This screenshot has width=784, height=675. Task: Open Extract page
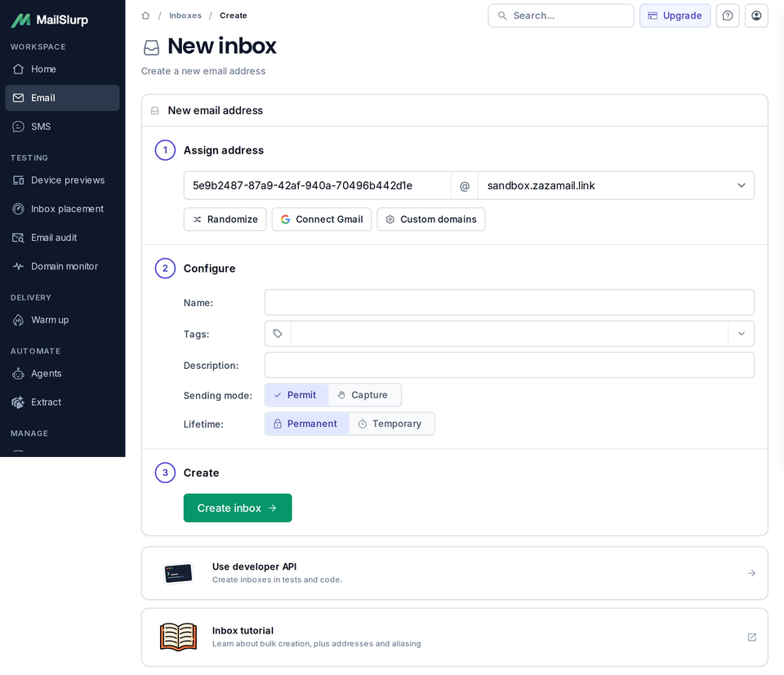click(x=62, y=402)
